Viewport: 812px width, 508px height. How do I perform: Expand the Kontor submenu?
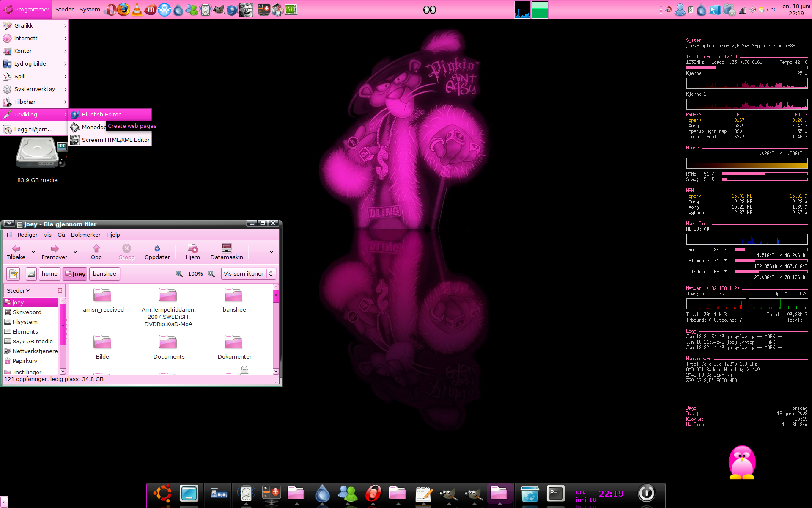pos(35,51)
